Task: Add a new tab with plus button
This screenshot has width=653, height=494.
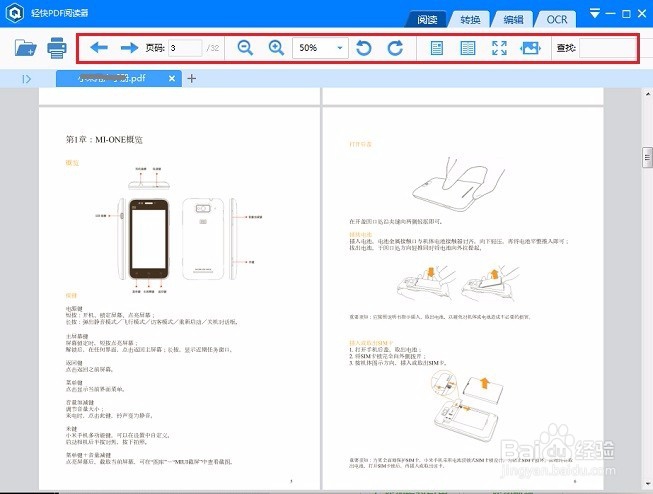Action: [x=192, y=78]
